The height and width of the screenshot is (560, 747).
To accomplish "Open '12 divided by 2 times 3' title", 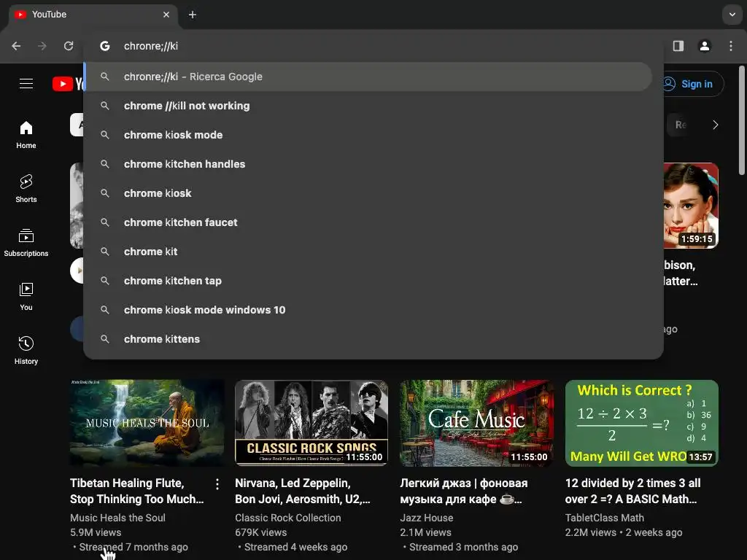I will 632,491.
